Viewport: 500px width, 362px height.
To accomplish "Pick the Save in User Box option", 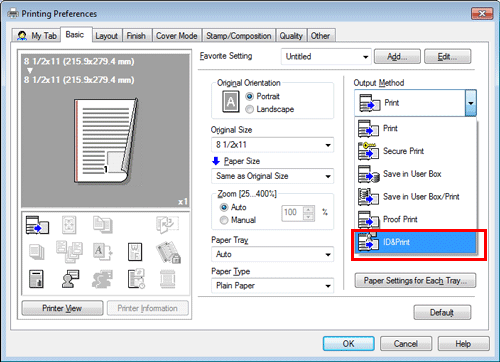I will [416, 174].
